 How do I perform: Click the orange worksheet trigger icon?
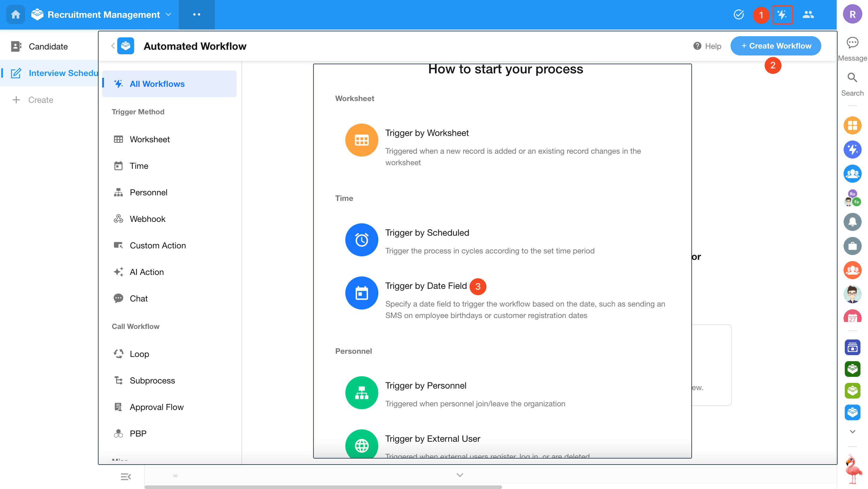pos(362,140)
